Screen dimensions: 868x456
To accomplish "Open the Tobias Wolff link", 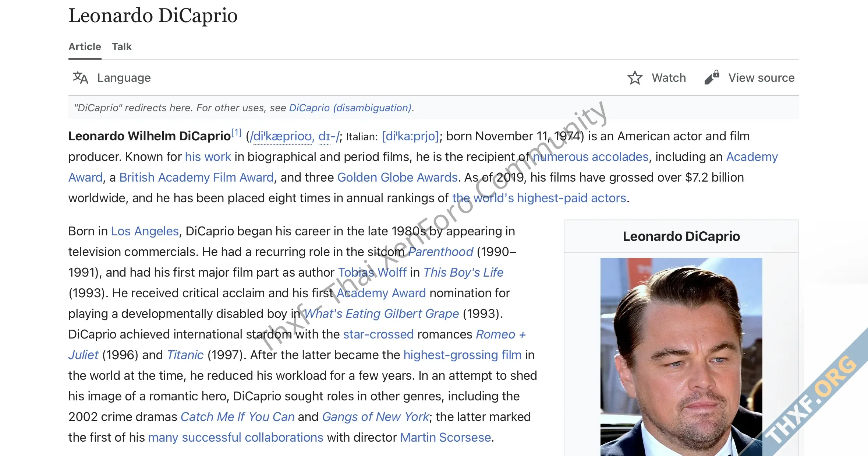I will (x=372, y=273).
